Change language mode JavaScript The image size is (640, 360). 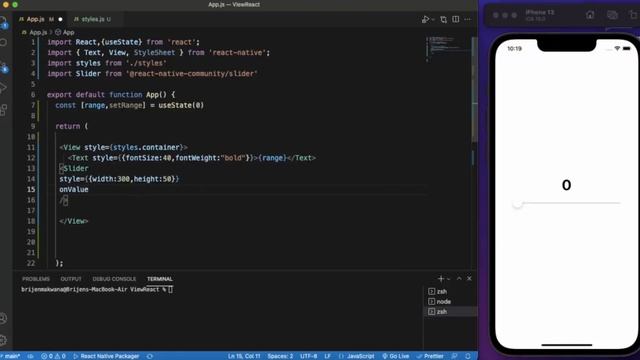(357, 356)
